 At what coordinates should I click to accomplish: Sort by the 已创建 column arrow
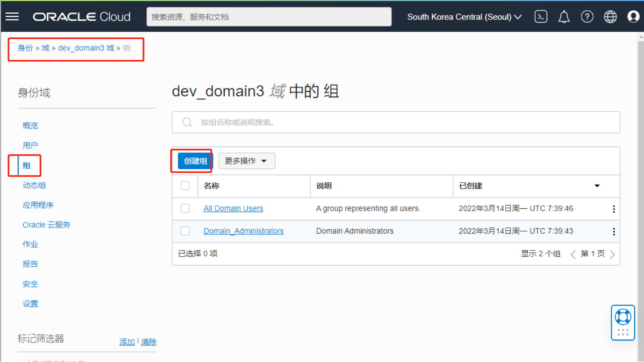597,186
